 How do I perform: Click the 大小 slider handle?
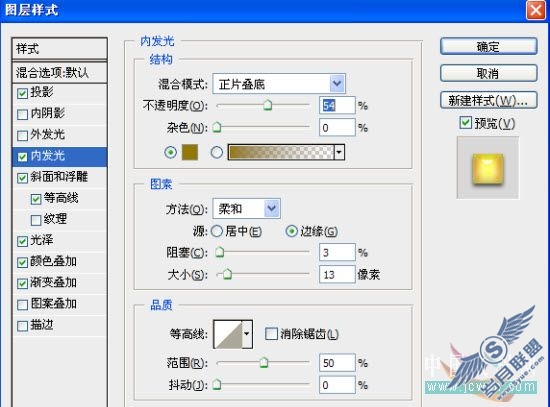tap(227, 274)
